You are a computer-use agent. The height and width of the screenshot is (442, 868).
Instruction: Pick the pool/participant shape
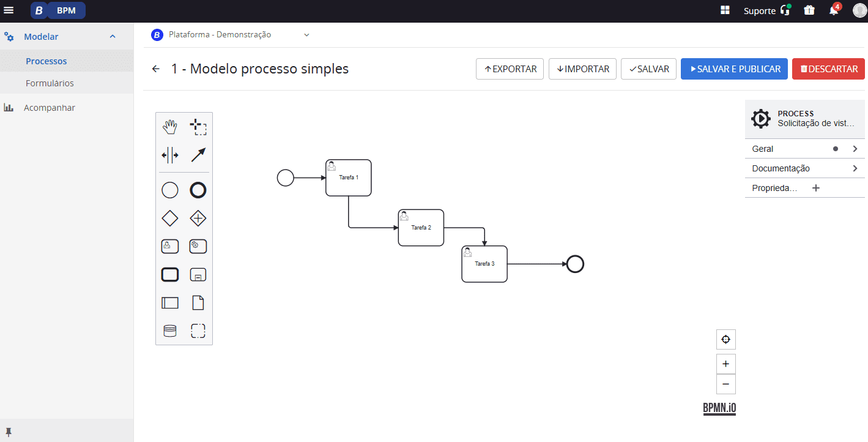click(x=170, y=302)
